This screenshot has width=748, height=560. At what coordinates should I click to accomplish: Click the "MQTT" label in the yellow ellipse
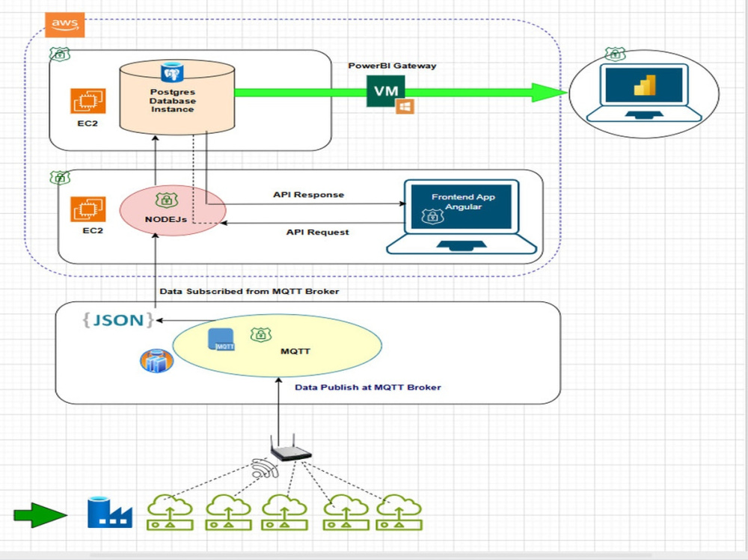tap(295, 351)
